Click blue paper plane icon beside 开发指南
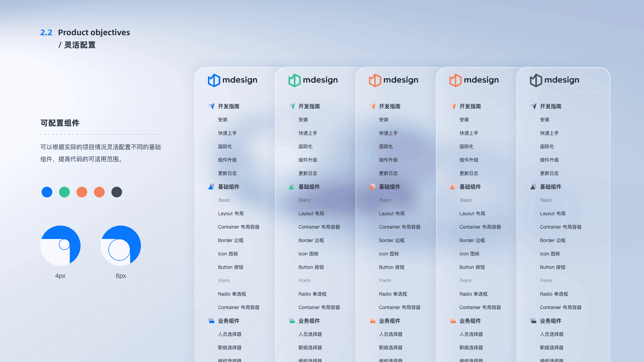Screen dimensions: 644x362 pyautogui.click(x=211, y=106)
